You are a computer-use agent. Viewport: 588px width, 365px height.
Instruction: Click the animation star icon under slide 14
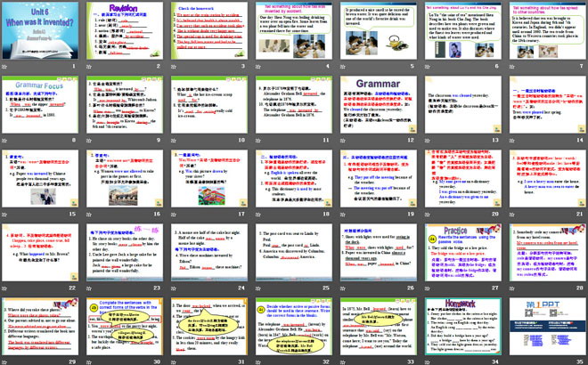pyautogui.click(x=512, y=141)
